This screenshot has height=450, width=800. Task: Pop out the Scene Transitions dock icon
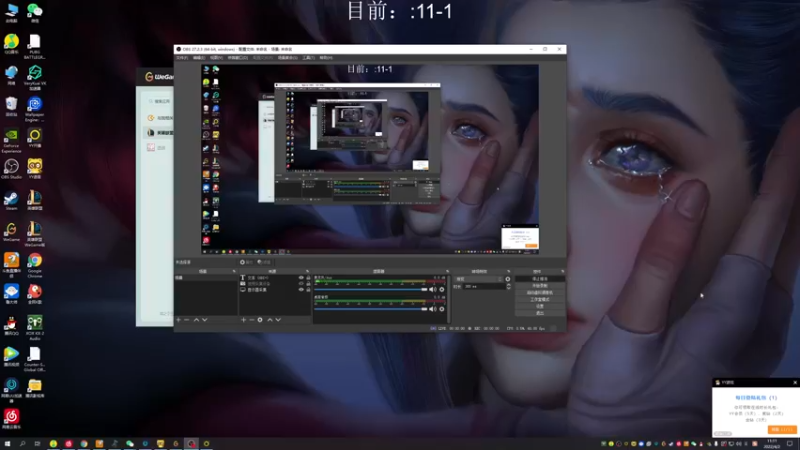pos(509,271)
